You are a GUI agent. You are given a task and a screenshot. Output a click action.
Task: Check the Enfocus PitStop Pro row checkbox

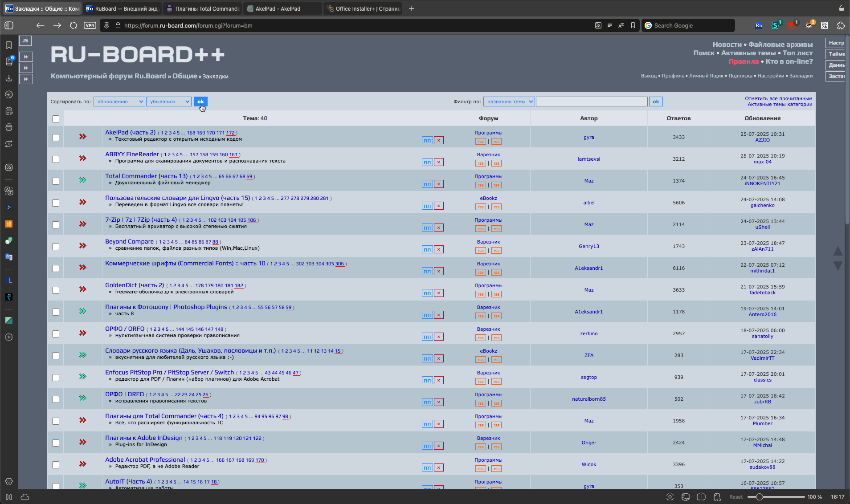click(x=56, y=378)
